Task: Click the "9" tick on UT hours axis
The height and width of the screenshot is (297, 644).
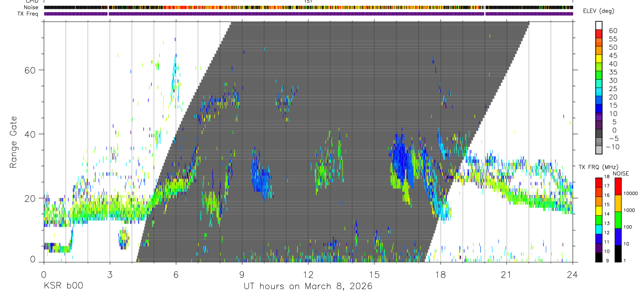Action: click(x=242, y=274)
